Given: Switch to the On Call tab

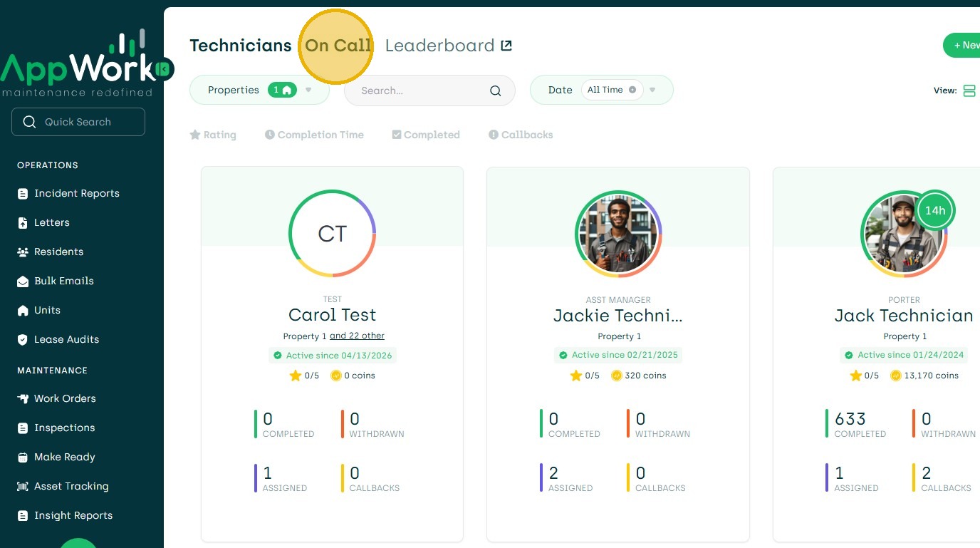Looking at the screenshot, I should pyautogui.click(x=338, y=46).
